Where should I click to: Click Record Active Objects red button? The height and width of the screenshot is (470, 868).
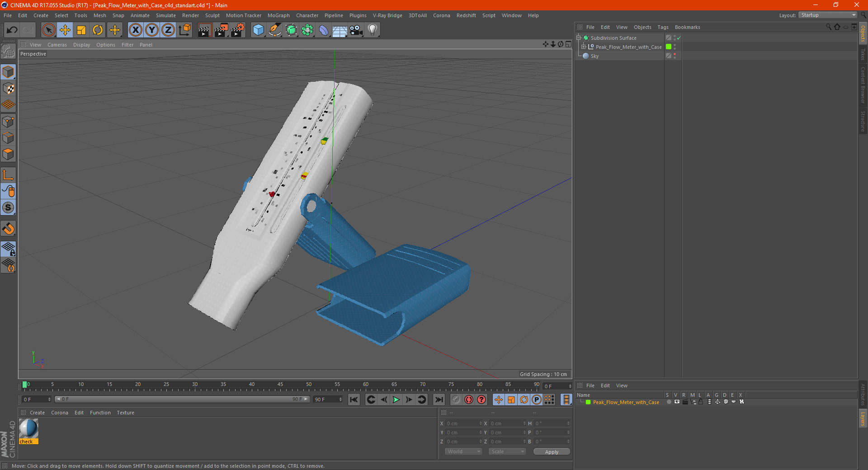click(456, 399)
